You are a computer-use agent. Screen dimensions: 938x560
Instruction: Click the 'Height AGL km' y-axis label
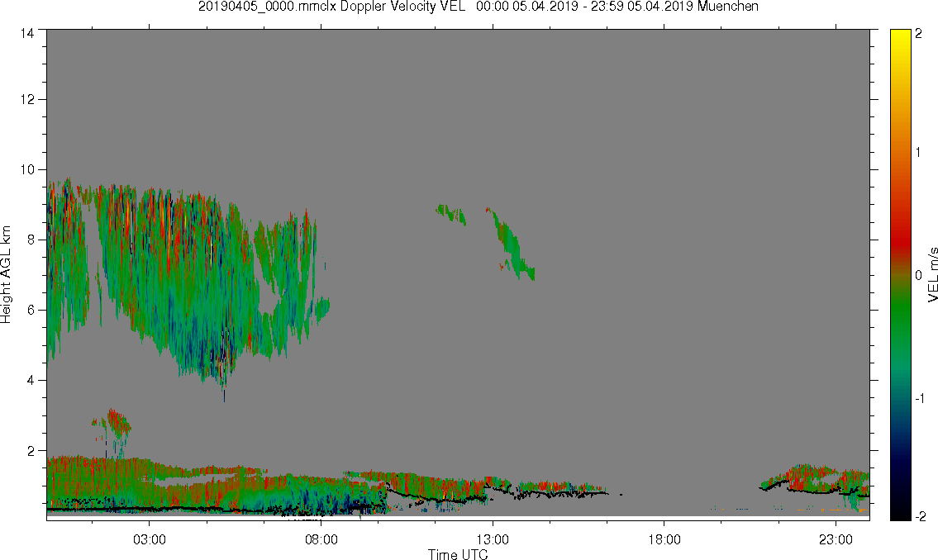click(6, 275)
